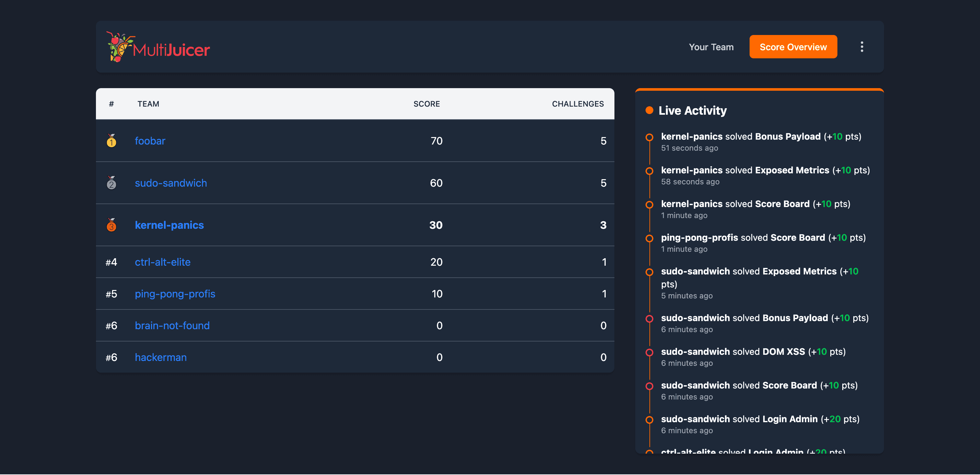Click the CHALLENGES column header
Screen dimensions: 980x475
pos(577,104)
